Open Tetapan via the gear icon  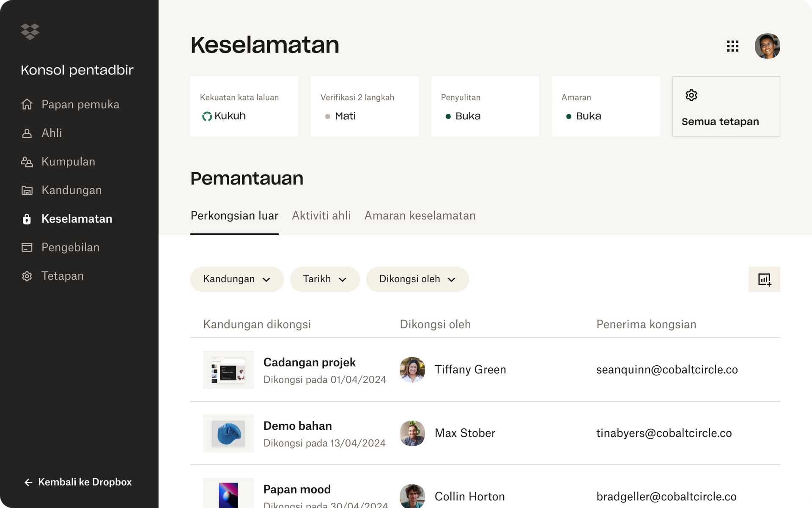tap(27, 276)
